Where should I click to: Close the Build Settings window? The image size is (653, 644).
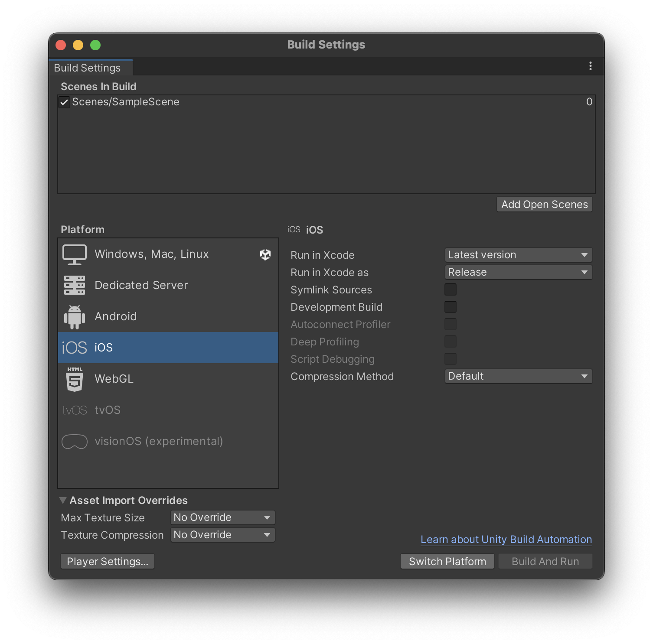[x=61, y=45]
